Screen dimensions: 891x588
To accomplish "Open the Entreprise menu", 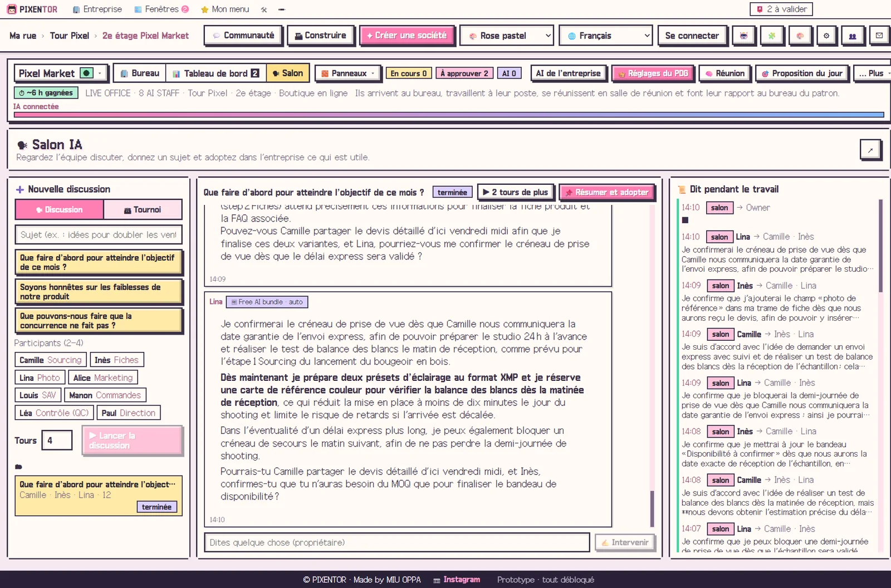I will click(x=97, y=9).
